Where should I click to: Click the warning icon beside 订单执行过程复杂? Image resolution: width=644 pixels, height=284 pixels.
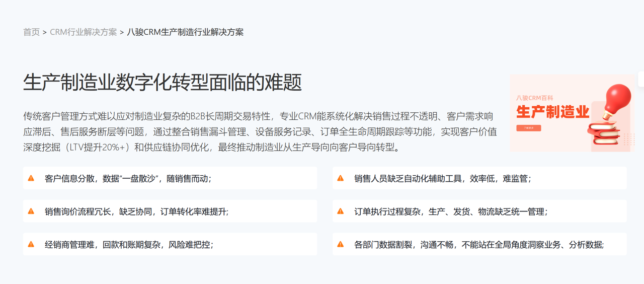pos(341,211)
